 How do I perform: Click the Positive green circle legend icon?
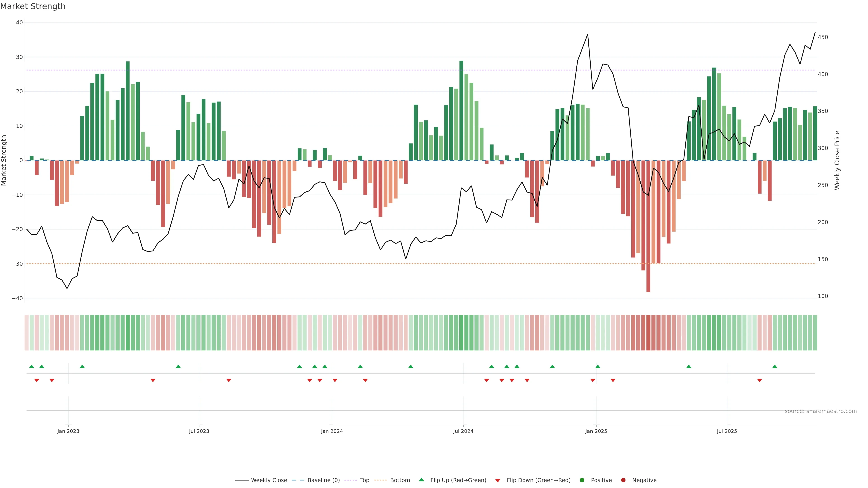tap(582, 480)
